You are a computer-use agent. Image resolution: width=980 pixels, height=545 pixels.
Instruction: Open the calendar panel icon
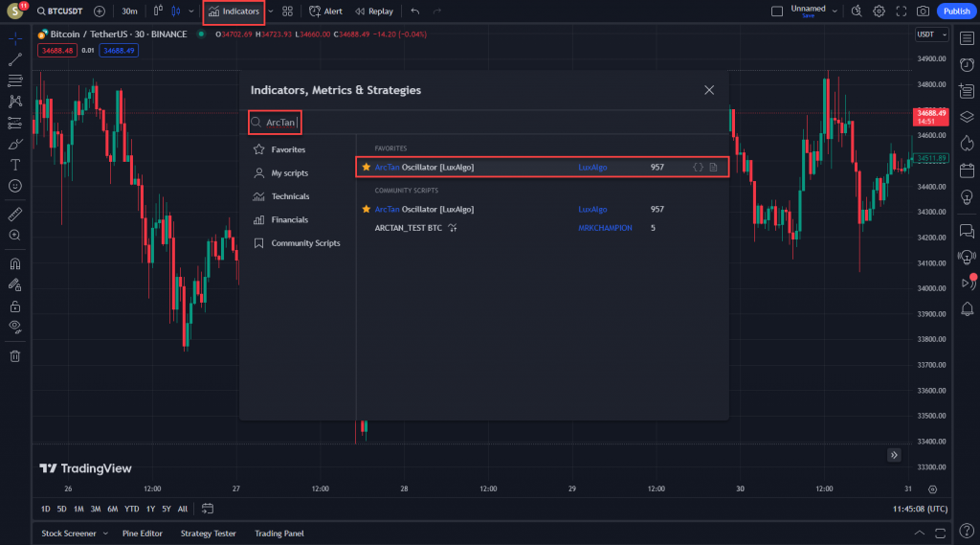pos(967,170)
